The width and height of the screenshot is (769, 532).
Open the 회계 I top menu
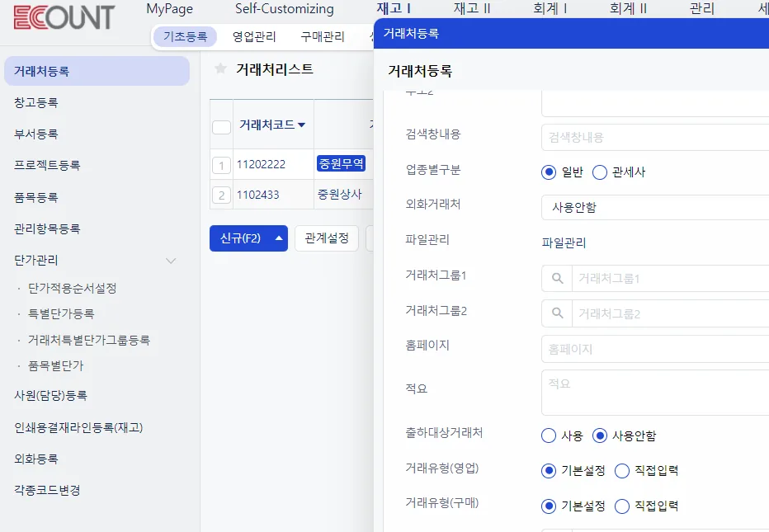pyautogui.click(x=550, y=8)
